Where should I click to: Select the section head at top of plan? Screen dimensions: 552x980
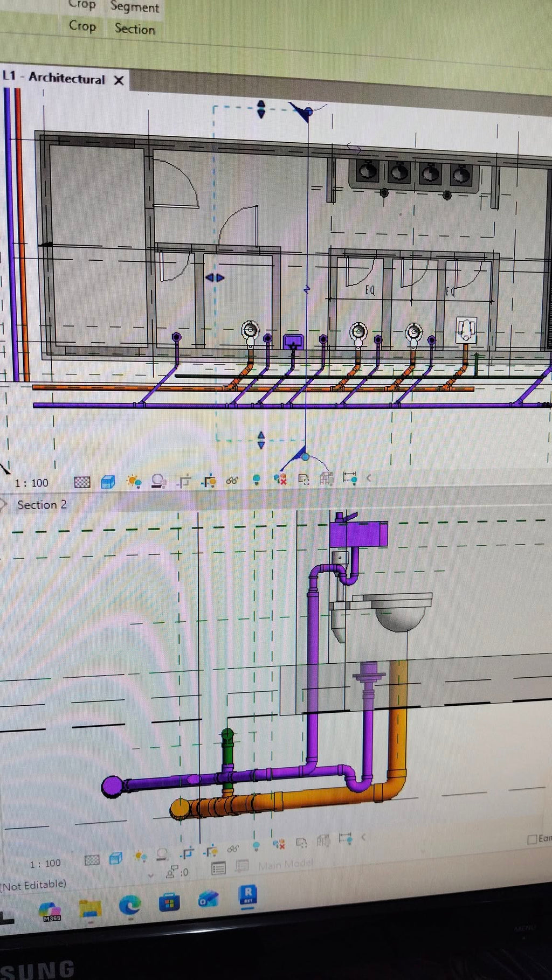pos(304,111)
